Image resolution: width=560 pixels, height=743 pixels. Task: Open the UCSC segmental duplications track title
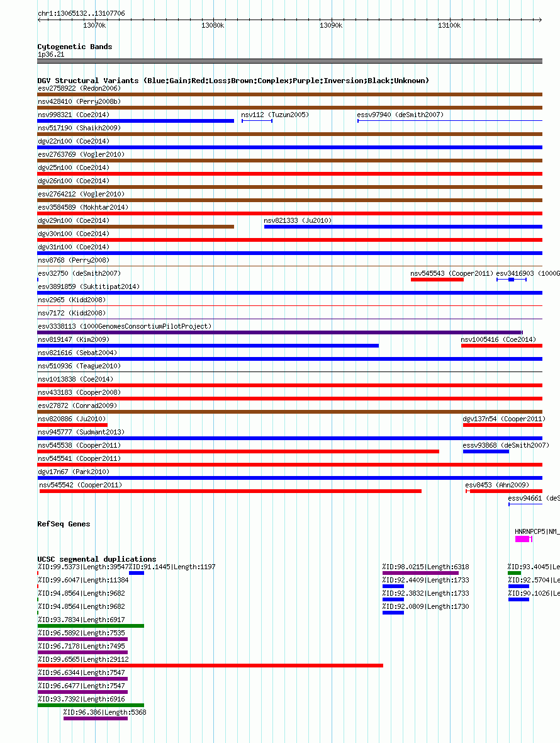tap(97, 559)
